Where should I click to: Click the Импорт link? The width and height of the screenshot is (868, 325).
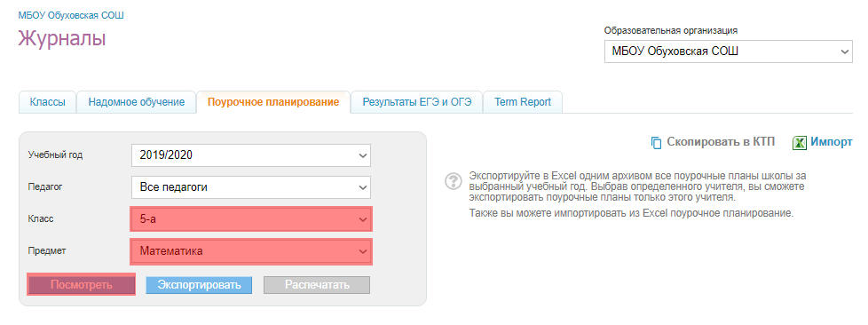pyautogui.click(x=832, y=142)
